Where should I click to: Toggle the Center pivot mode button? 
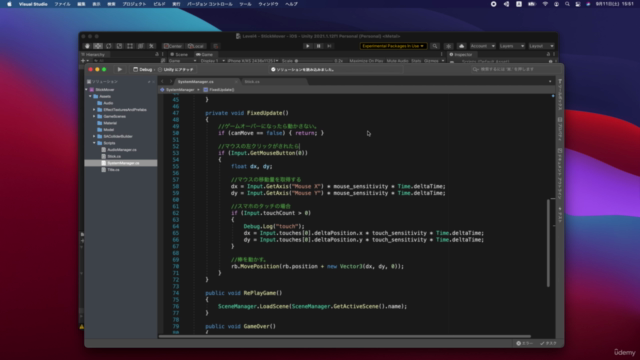(x=173, y=46)
